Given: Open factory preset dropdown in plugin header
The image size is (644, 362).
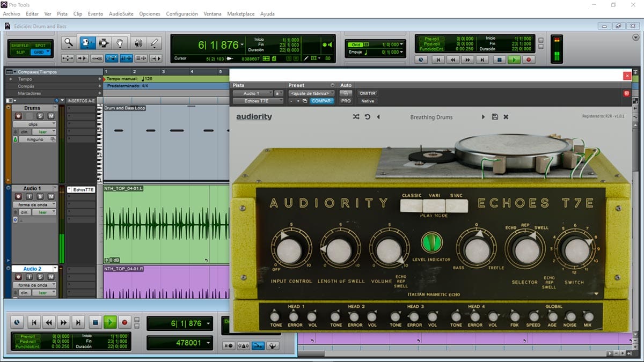Looking at the screenshot, I should coord(312,93).
